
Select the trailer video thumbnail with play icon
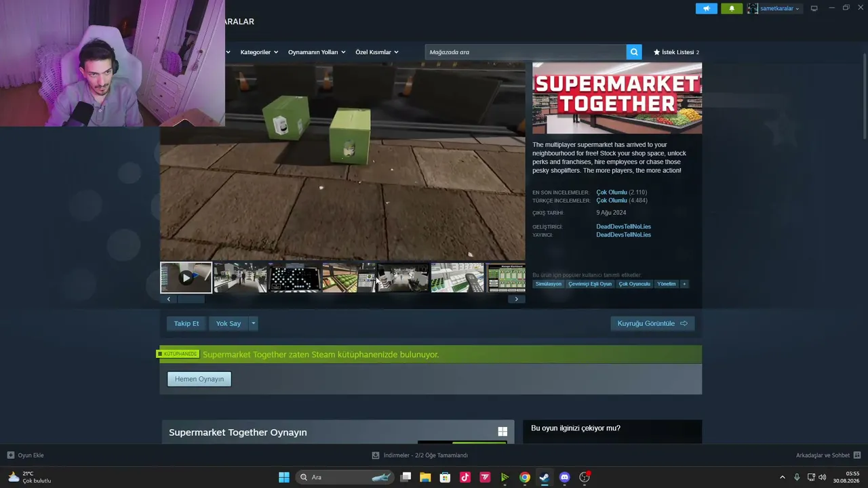click(x=186, y=278)
